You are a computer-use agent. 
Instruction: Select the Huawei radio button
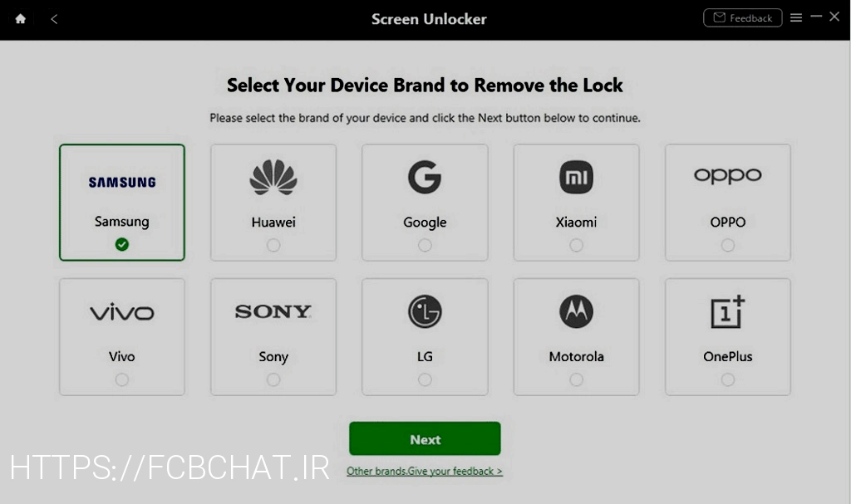[273, 245]
